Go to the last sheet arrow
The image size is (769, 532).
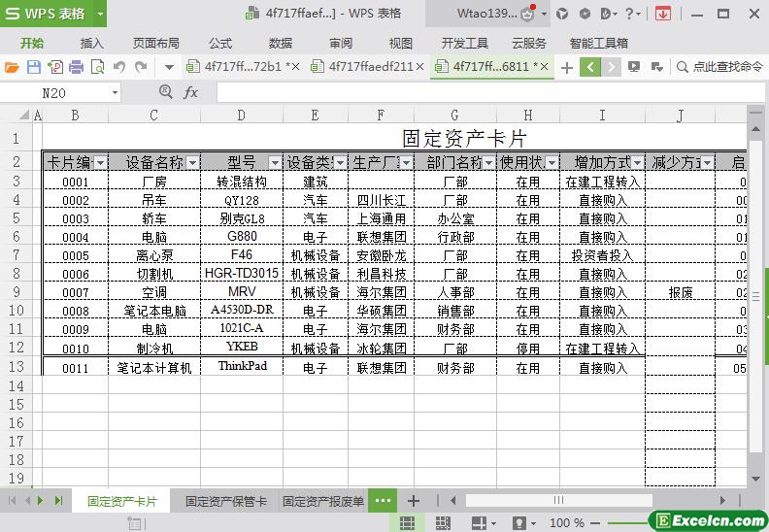pyautogui.click(x=59, y=501)
